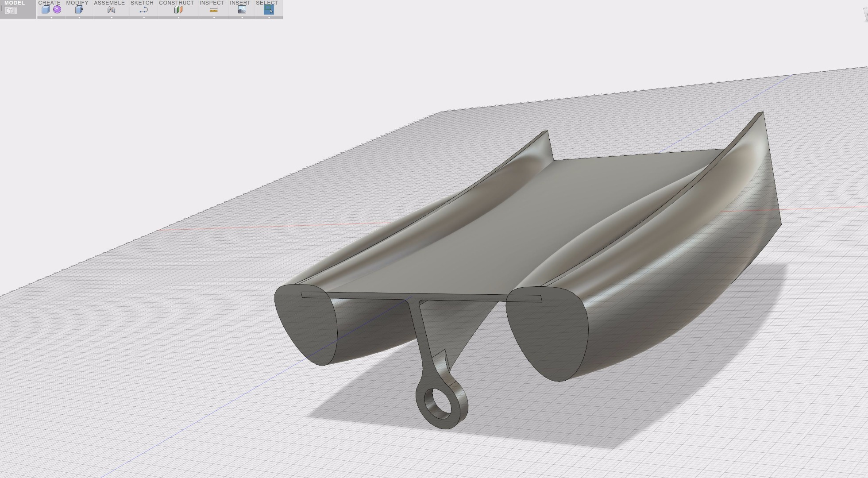
Task: Start a new sketch with the Sketch icon
Action: 143,10
